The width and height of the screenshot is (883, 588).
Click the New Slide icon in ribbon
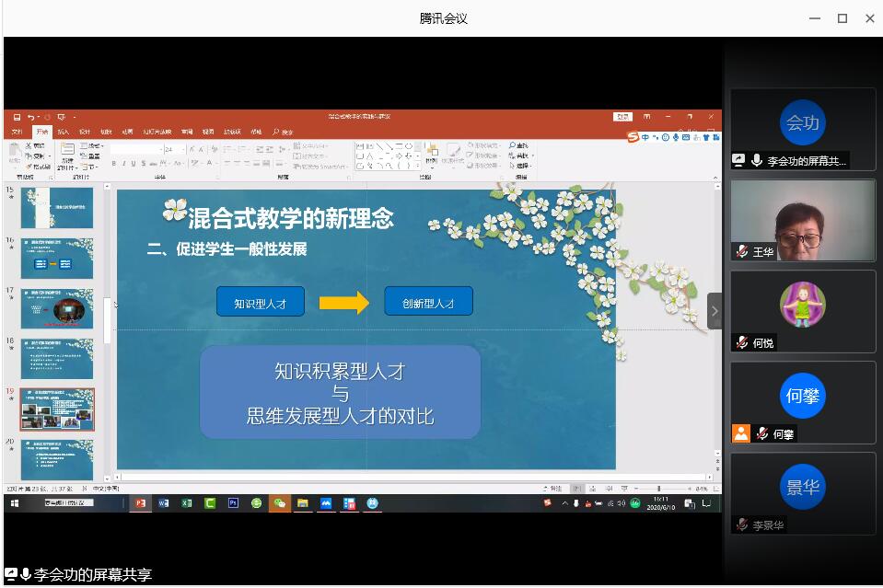[x=67, y=151]
